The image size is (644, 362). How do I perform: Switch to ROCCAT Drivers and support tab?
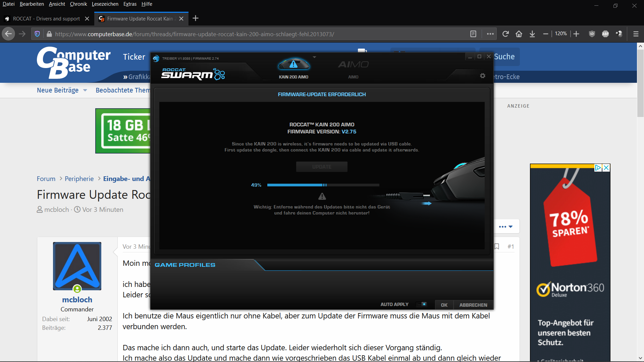(46, 19)
